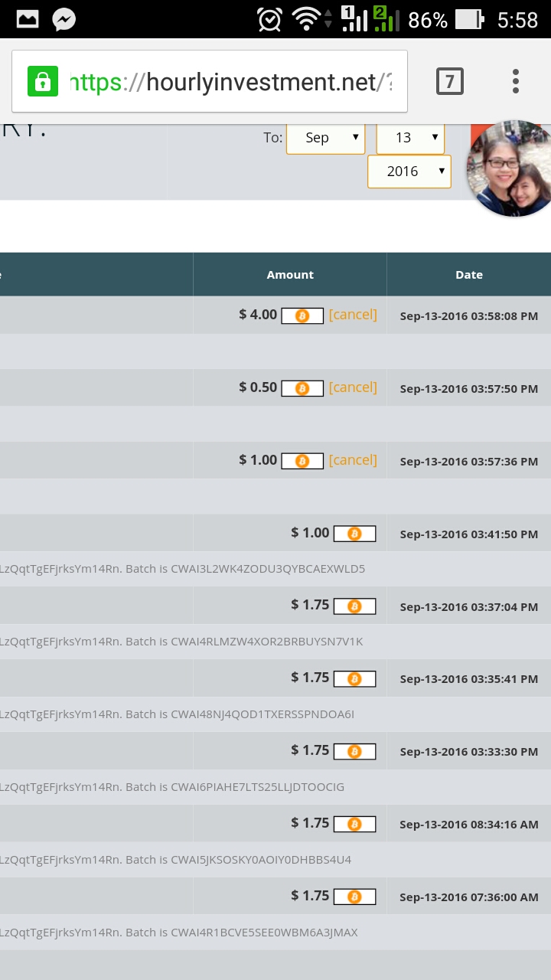This screenshot has width=551, height=980.
Task: Tap the Date column header
Action: point(468,275)
